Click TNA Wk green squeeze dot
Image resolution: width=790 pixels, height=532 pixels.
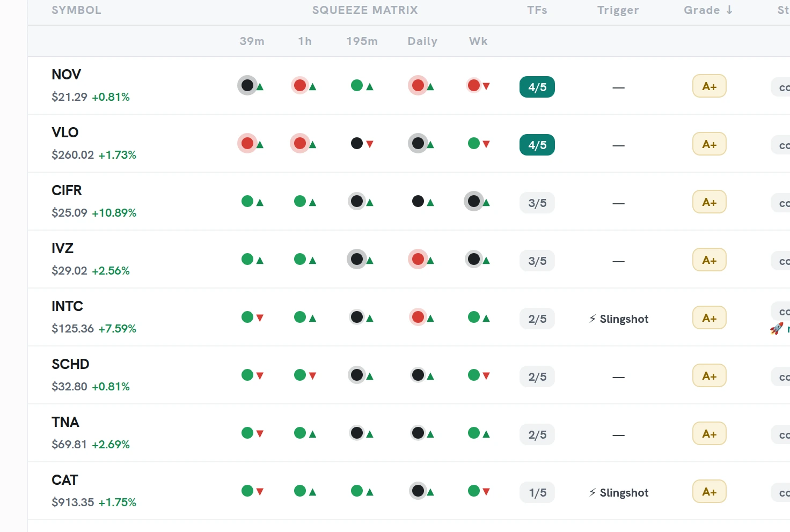coord(474,433)
